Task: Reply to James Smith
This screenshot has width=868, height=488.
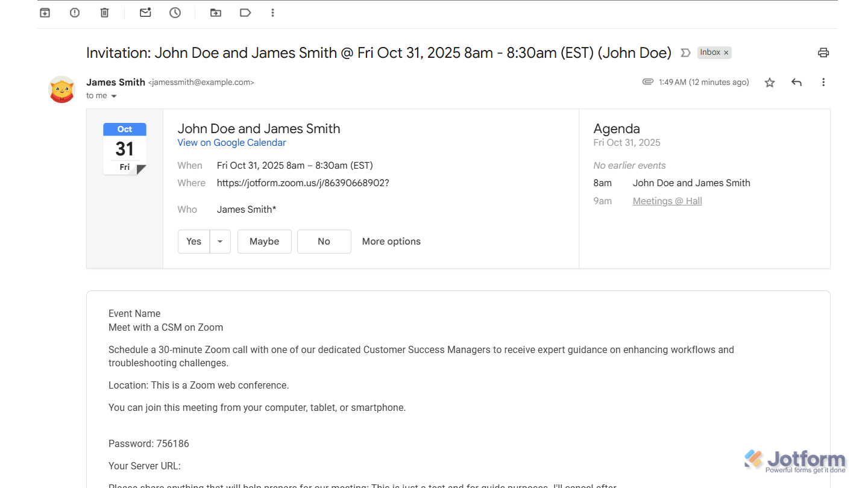Action: (x=796, y=82)
